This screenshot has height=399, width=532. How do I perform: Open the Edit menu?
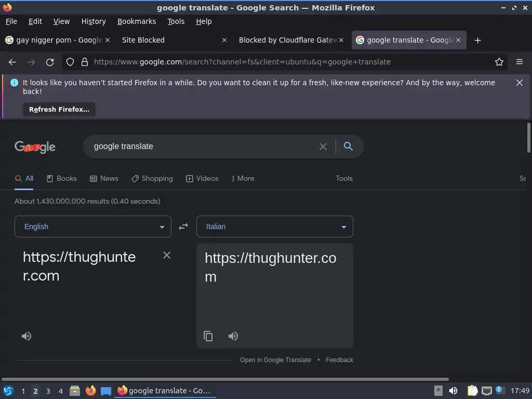(x=35, y=21)
